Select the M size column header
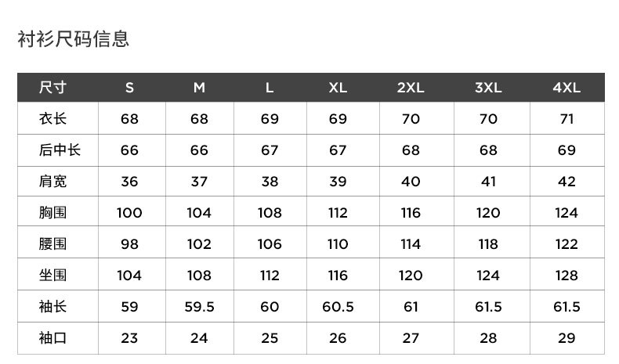The image size is (619, 364). click(199, 88)
